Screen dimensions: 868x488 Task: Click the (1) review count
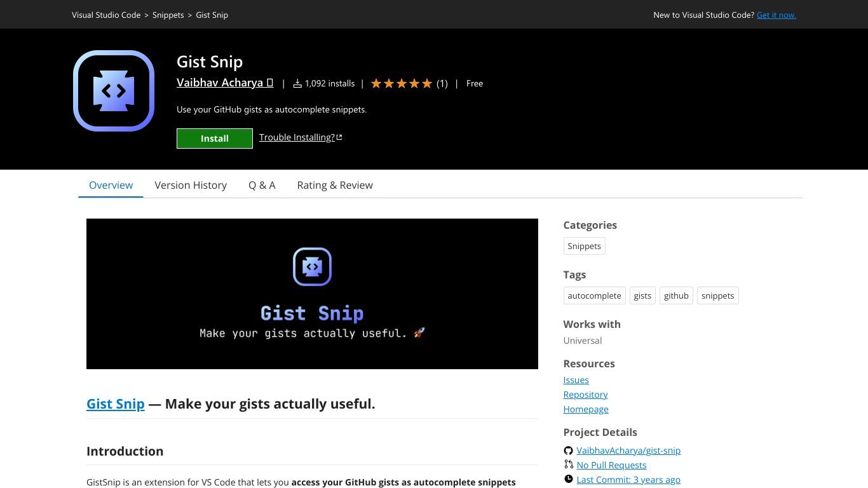pos(442,83)
